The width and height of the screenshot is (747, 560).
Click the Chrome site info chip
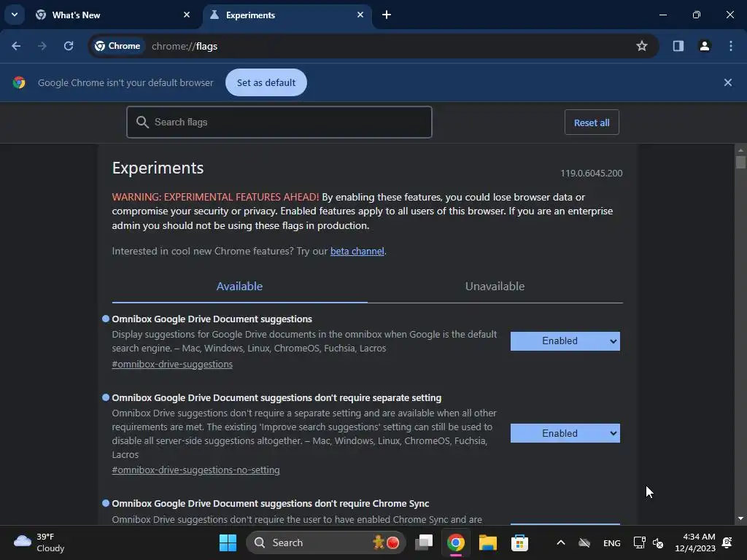coord(117,46)
